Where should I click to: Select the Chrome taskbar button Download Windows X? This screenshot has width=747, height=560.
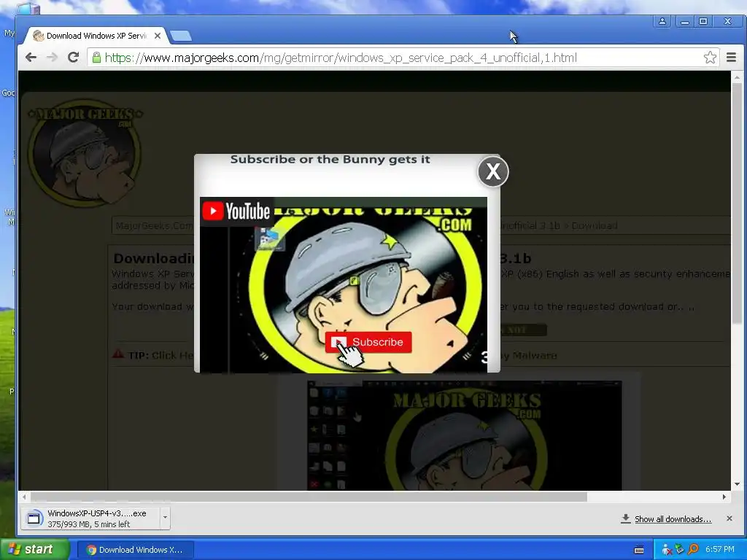point(135,550)
